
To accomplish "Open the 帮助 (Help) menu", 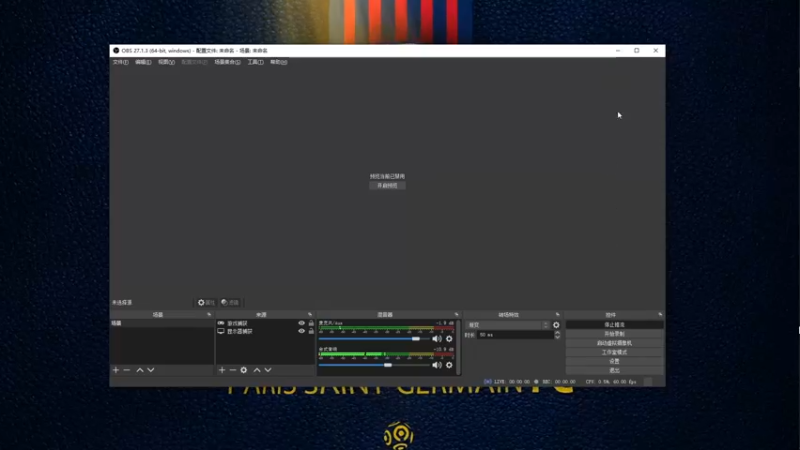I will point(279,62).
